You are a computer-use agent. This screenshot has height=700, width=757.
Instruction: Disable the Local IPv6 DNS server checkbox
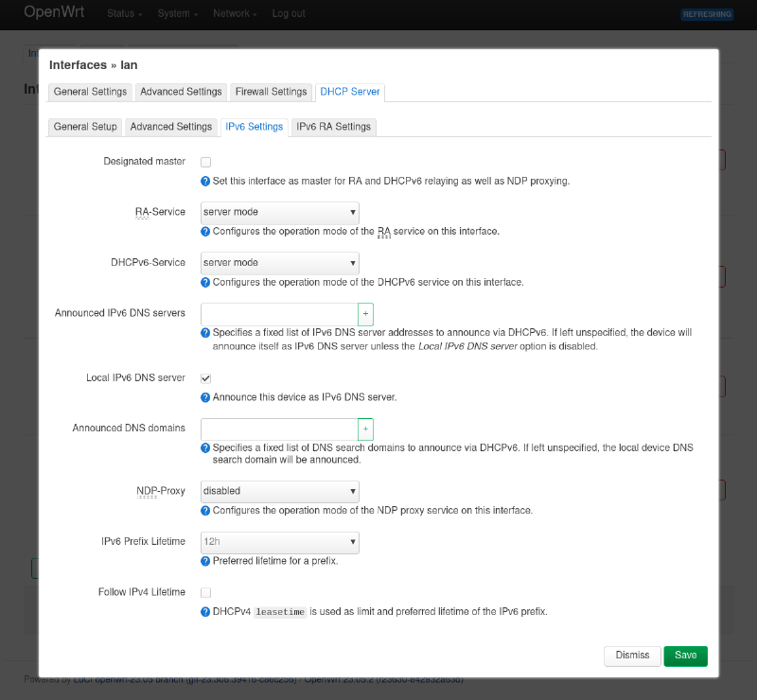205,377
